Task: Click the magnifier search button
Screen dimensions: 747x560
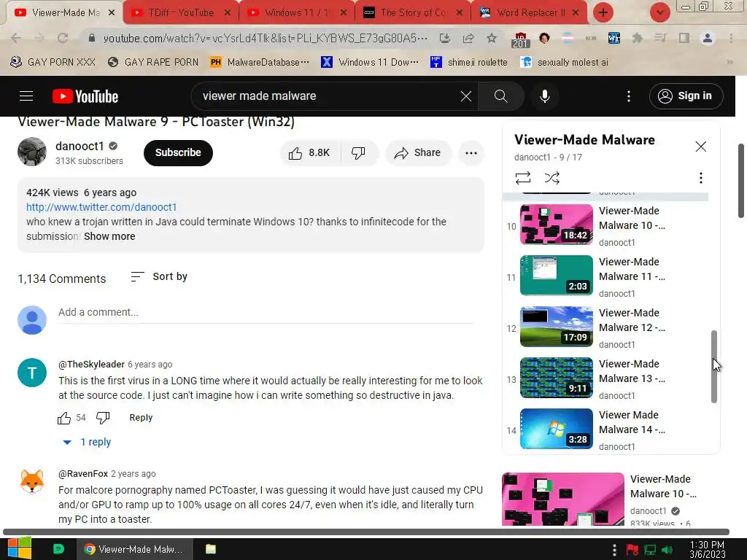Action: (x=500, y=96)
